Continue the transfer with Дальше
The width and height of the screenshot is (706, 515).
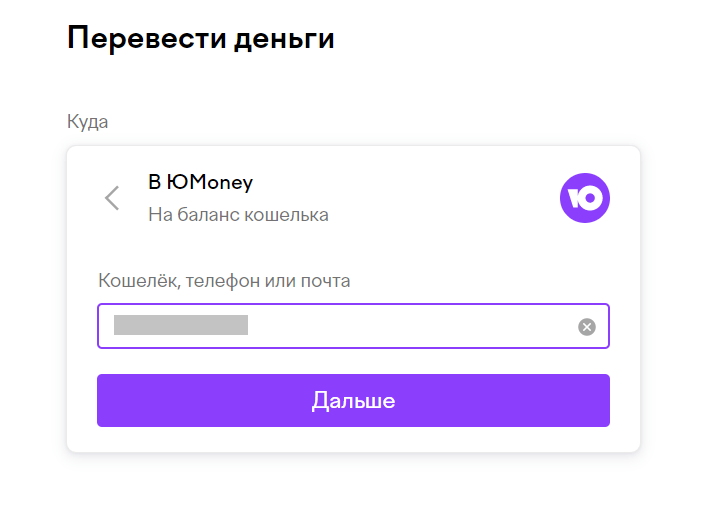(x=353, y=401)
